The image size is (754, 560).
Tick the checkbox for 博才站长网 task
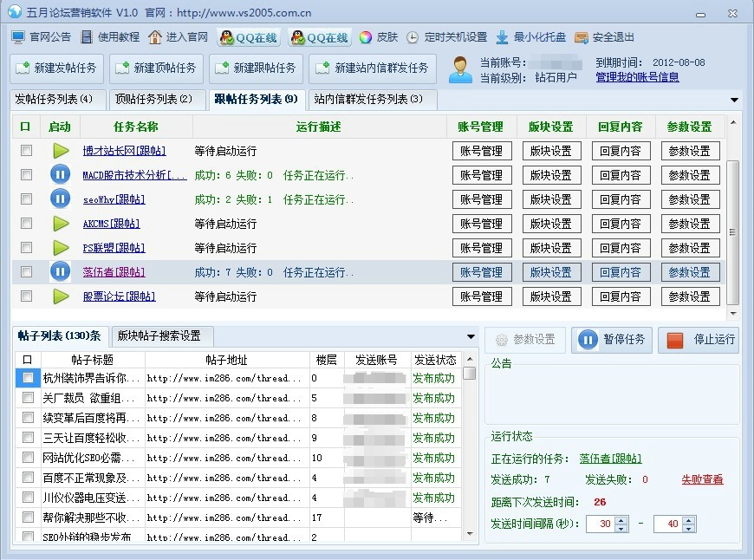(x=26, y=151)
